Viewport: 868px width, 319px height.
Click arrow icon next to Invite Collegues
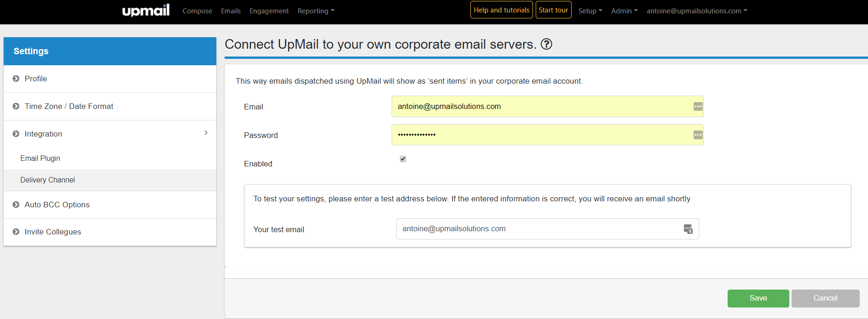(x=16, y=232)
